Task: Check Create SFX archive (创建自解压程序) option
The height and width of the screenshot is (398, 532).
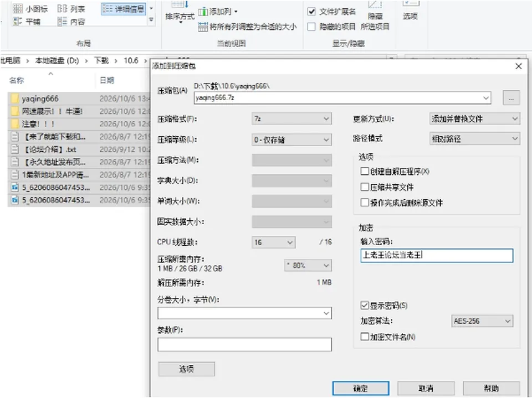Action: tap(365, 171)
